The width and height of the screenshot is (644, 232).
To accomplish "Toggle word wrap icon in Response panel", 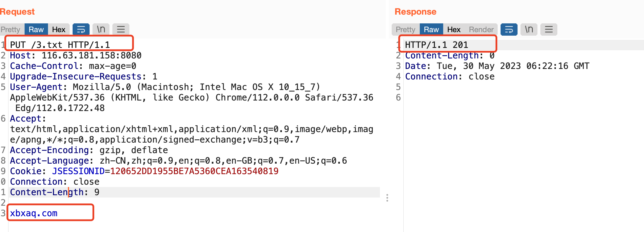I will pyautogui.click(x=509, y=30).
